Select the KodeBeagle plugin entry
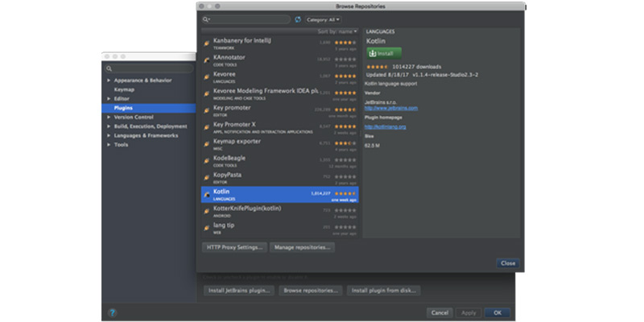 click(279, 161)
